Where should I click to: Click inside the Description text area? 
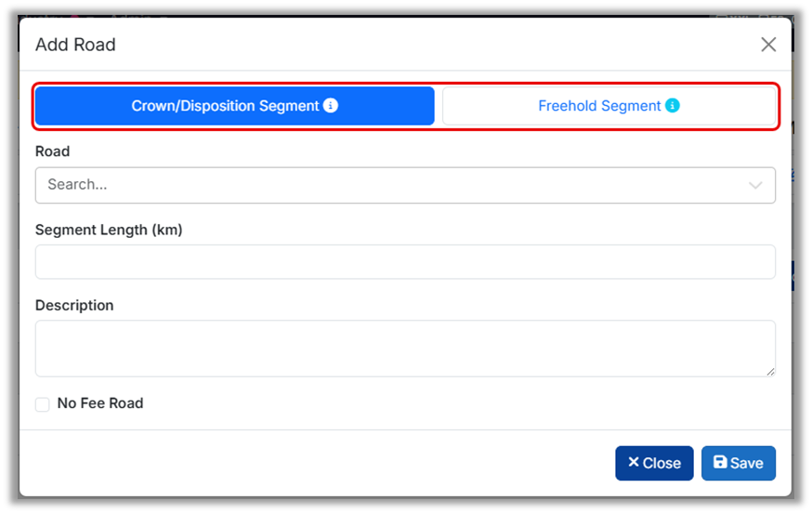pyautogui.click(x=405, y=349)
